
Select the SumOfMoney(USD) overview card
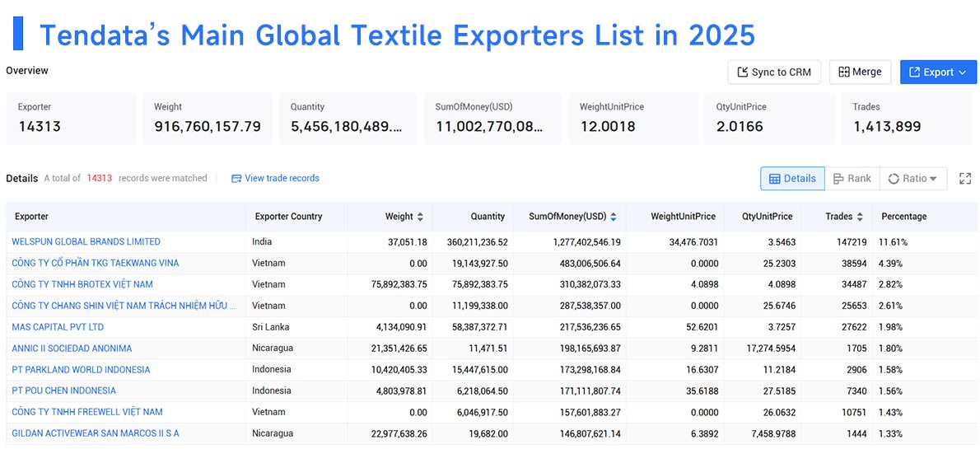point(492,118)
